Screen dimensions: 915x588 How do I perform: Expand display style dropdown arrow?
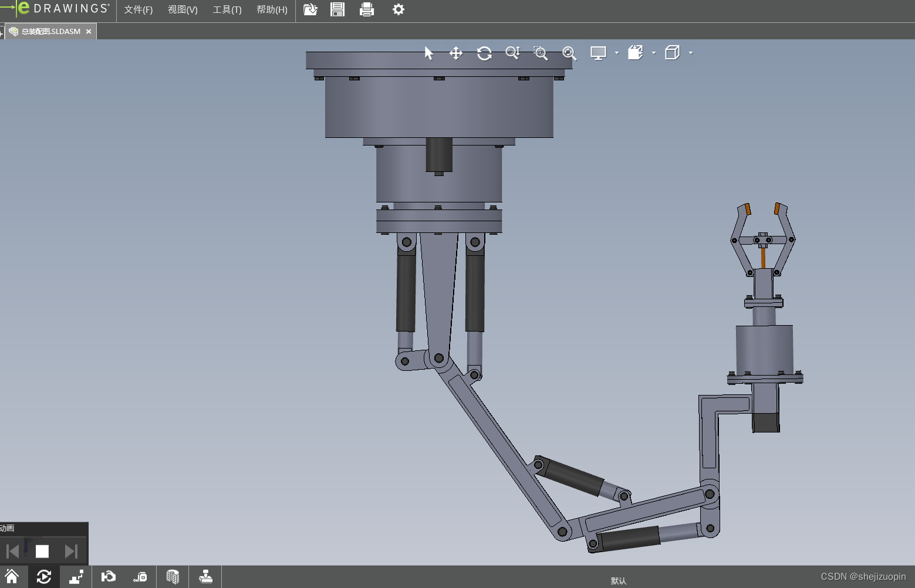(617, 53)
